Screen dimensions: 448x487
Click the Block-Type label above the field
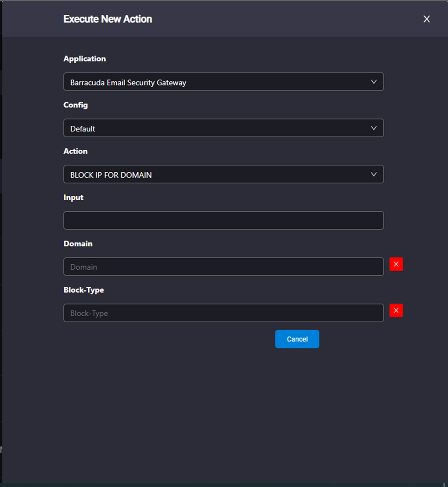[x=84, y=290]
